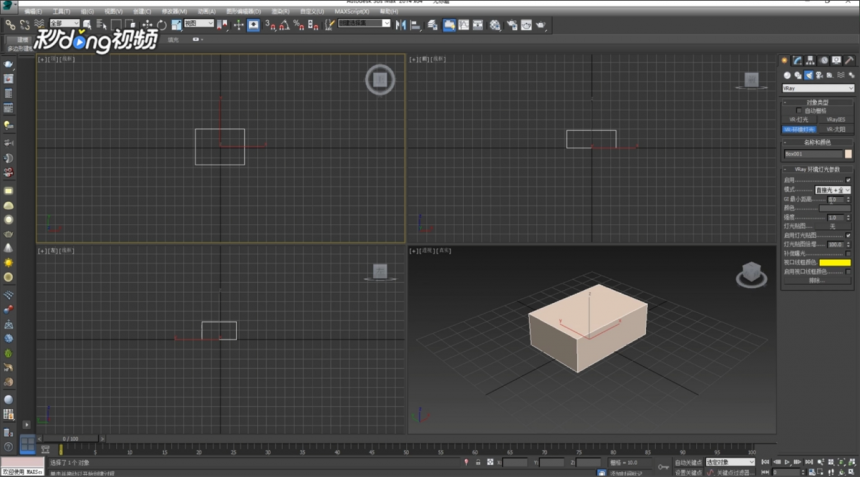Viewport: 860px width, 477px height.
Task: Click the Align tool icon
Action: 415,25
